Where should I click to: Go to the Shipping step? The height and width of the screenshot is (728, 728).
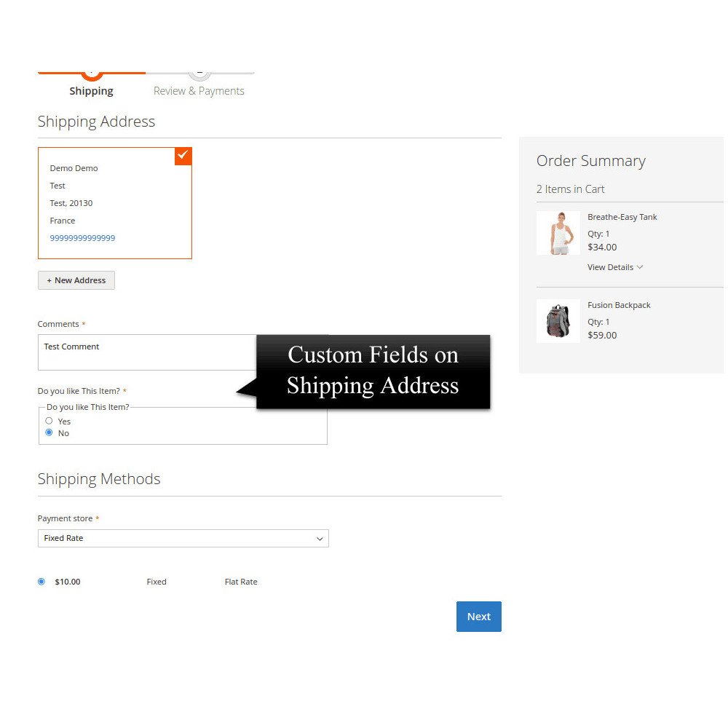[x=92, y=90]
